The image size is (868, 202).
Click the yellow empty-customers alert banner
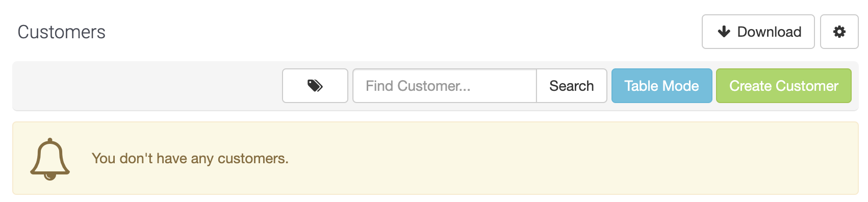pyautogui.click(x=435, y=158)
